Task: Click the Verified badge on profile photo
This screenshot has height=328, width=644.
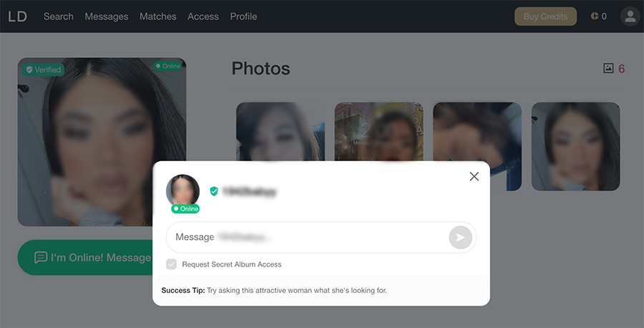Action: [x=43, y=69]
